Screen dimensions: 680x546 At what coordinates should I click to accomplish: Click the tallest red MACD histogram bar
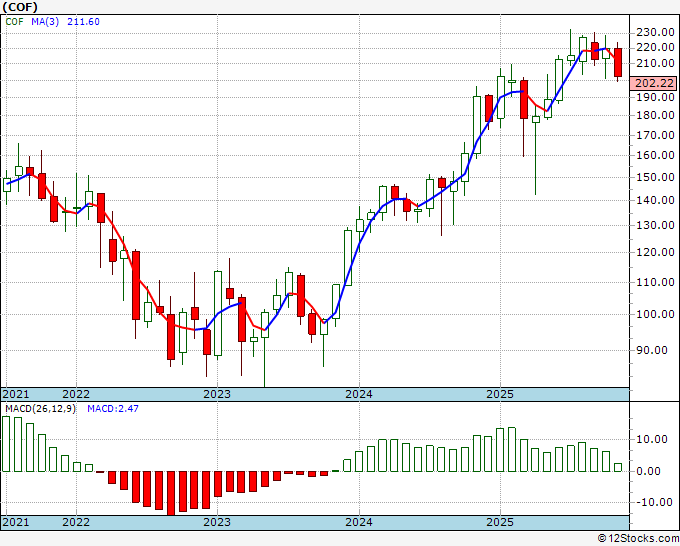171,493
